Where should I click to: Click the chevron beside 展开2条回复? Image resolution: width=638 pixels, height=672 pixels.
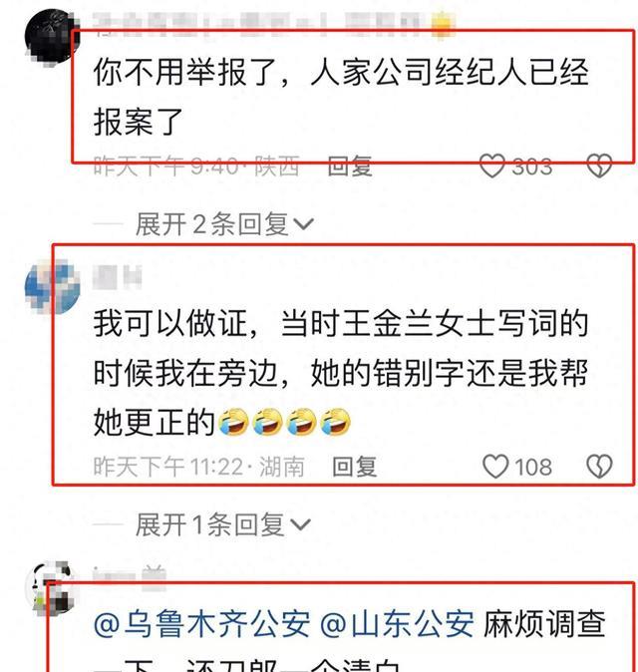pos(303,224)
